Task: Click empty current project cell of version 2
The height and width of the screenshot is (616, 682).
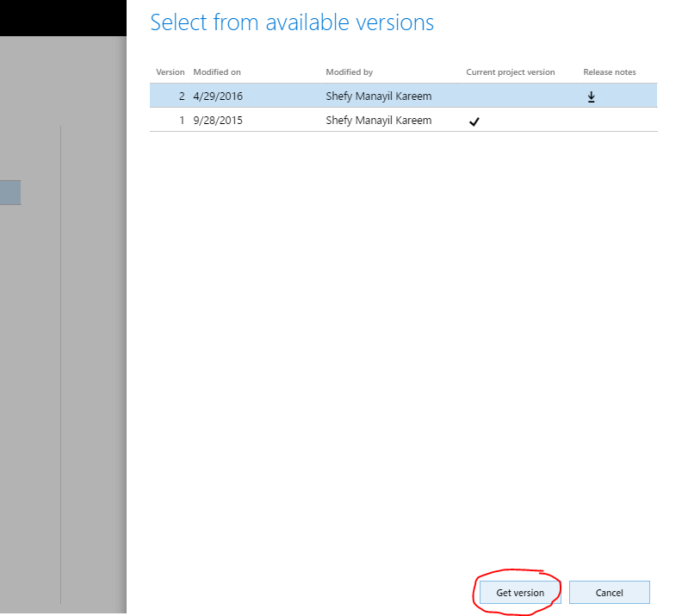Action: coord(511,96)
